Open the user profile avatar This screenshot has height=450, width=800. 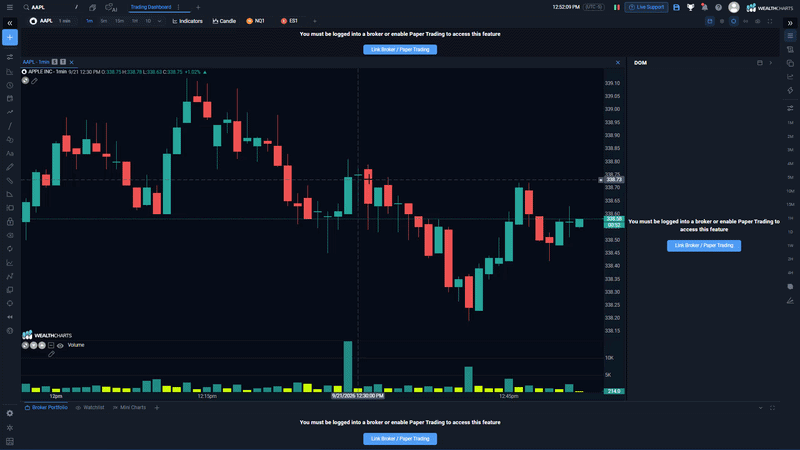pyautogui.click(x=734, y=7)
